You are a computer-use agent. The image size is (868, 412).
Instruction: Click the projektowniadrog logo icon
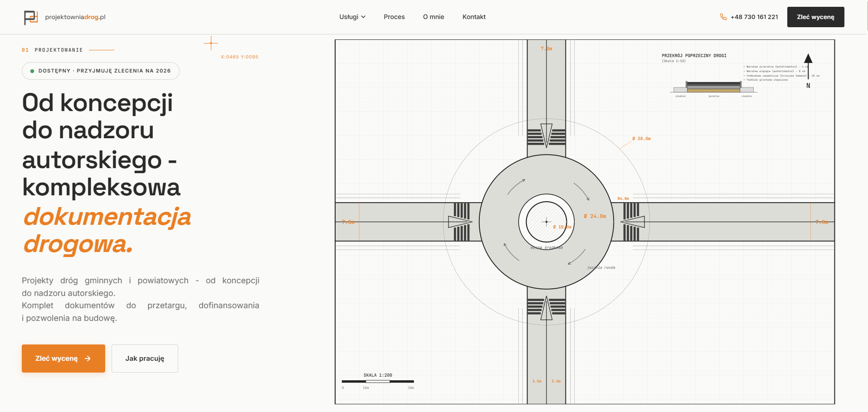click(31, 17)
